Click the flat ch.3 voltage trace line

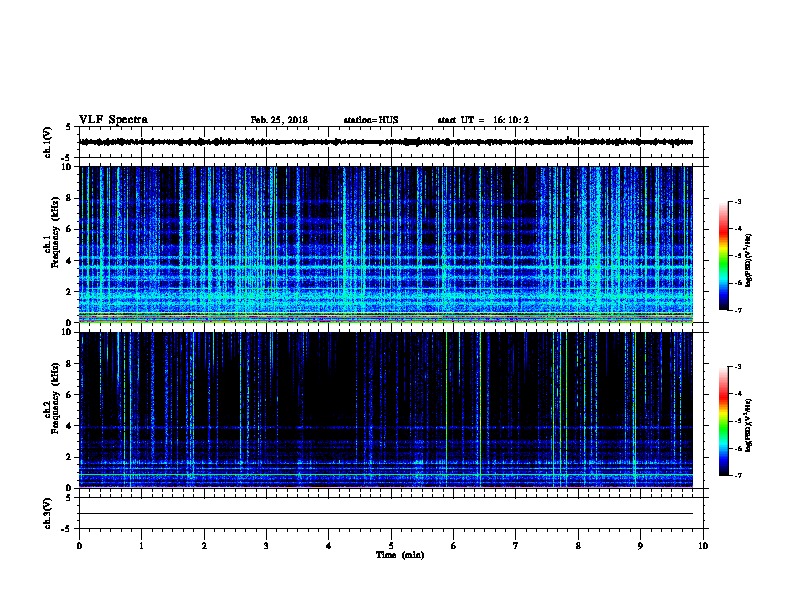(x=386, y=514)
